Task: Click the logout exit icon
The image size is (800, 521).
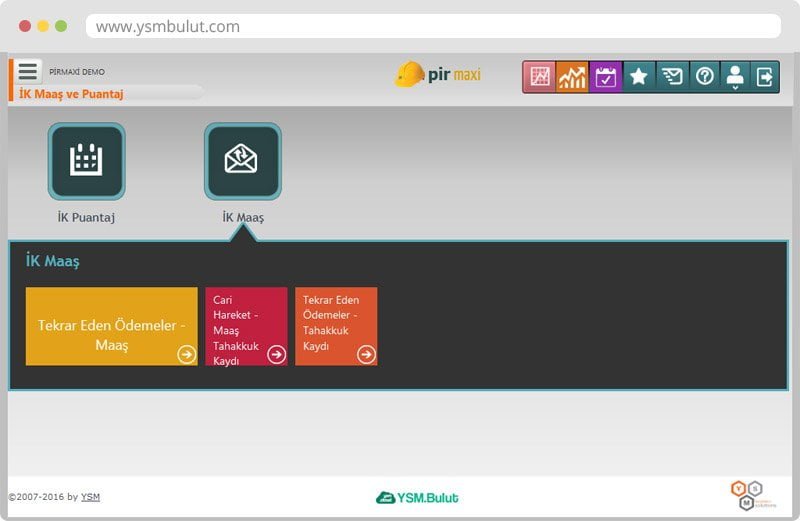Action: [x=765, y=77]
